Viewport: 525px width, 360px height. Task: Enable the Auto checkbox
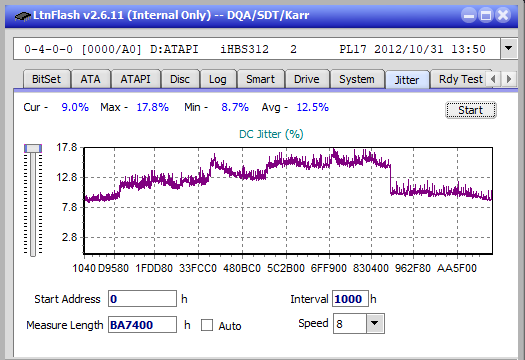click(x=207, y=325)
